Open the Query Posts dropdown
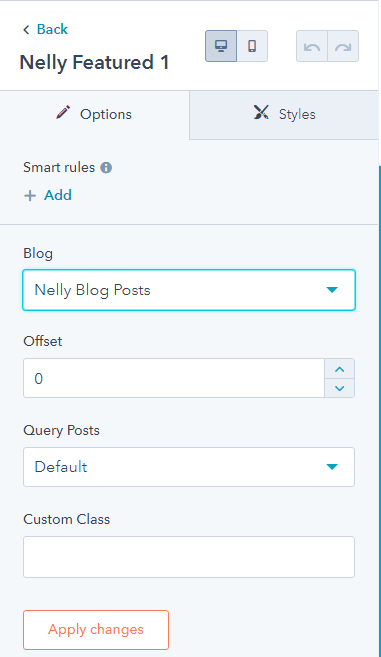Image resolution: width=381 pixels, height=657 pixels. tap(189, 467)
